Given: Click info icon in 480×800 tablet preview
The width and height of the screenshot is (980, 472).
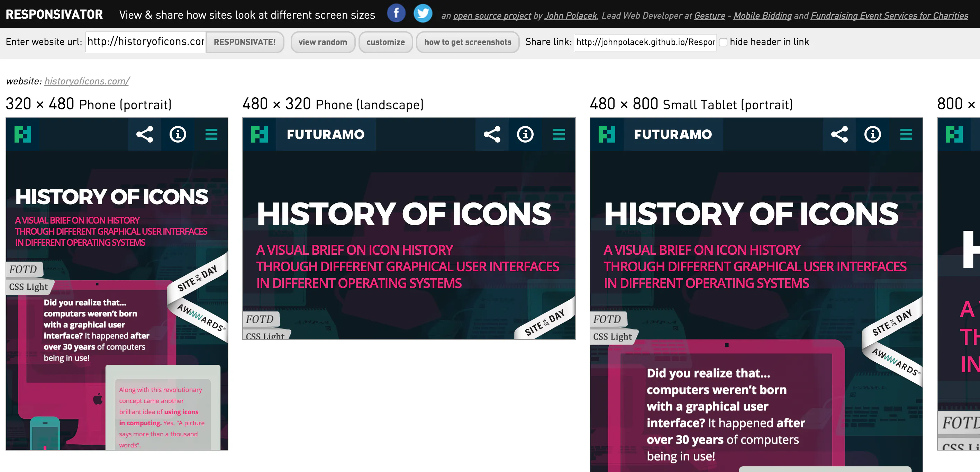Looking at the screenshot, I should point(872,134).
